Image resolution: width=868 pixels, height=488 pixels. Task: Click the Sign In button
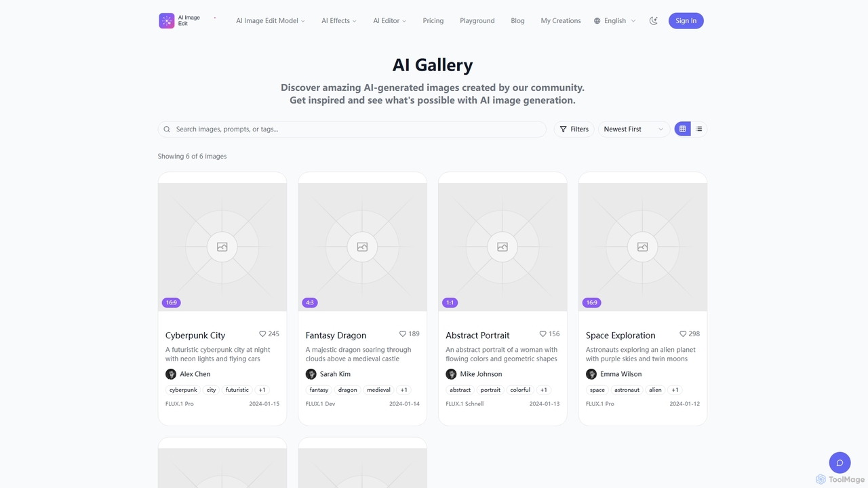click(x=686, y=21)
